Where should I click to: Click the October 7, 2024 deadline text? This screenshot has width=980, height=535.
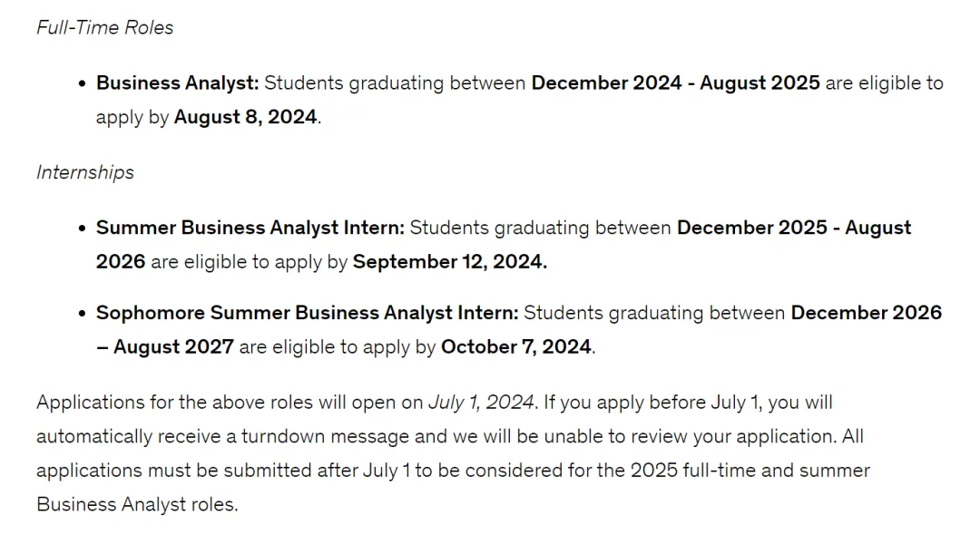[x=516, y=347]
